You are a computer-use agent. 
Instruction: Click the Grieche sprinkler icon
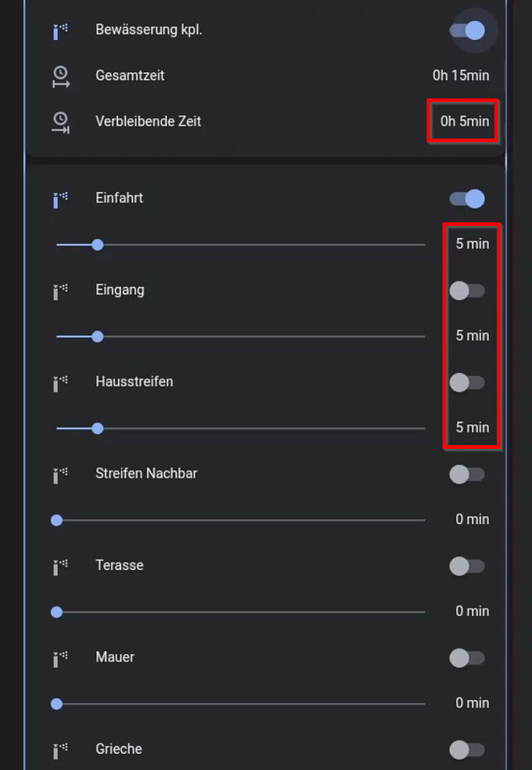click(x=59, y=749)
